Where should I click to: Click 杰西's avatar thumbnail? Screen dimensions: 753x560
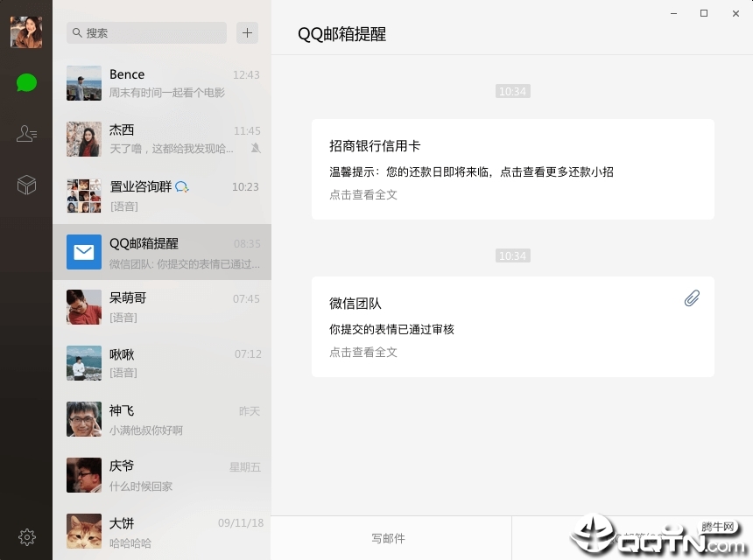84,139
